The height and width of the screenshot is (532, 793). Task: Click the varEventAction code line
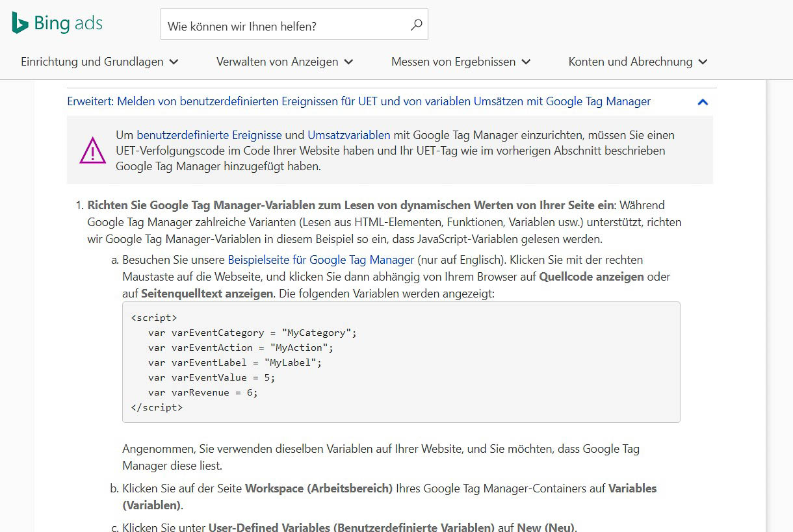pyautogui.click(x=240, y=348)
